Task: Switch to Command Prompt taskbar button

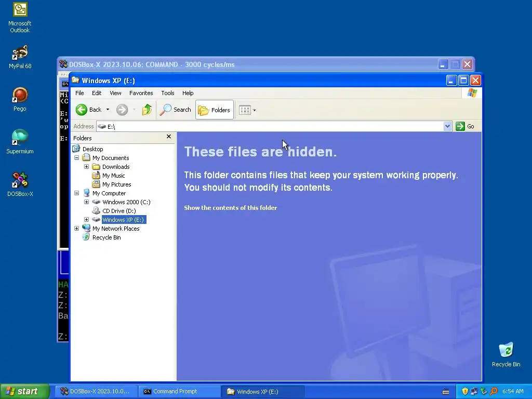Action: tap(180, 391)
